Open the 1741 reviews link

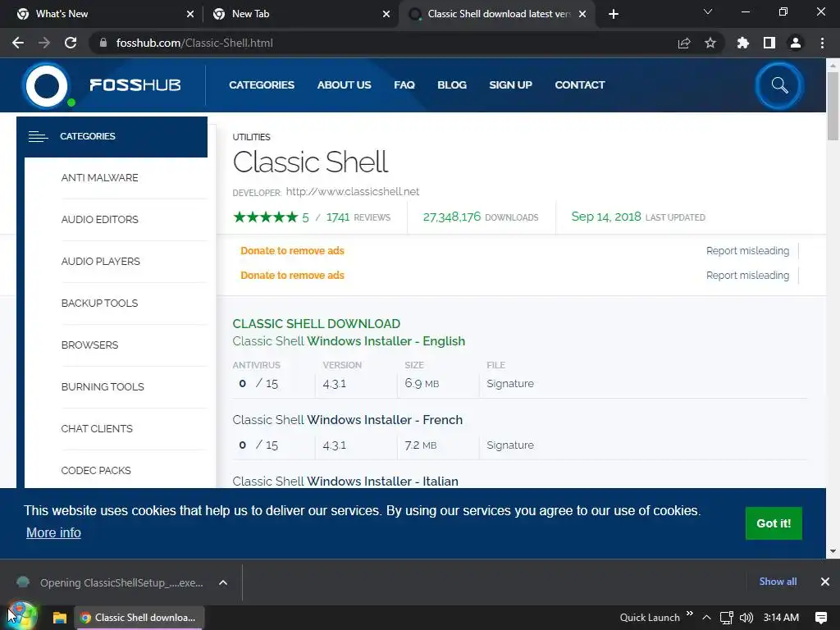click(358, 217)
